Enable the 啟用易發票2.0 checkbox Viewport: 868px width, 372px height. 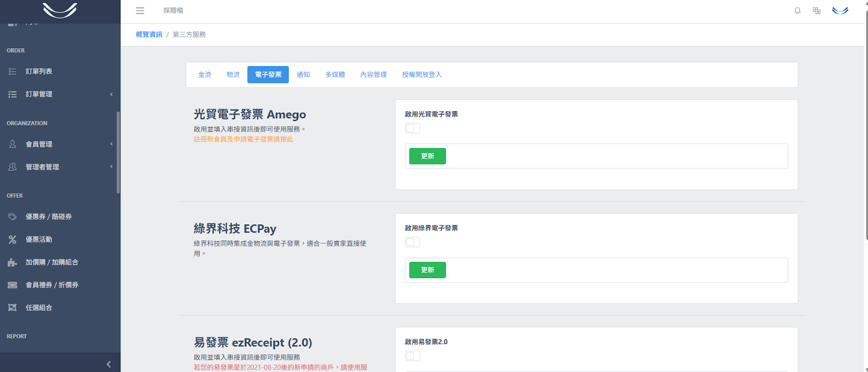coord(413,356)
